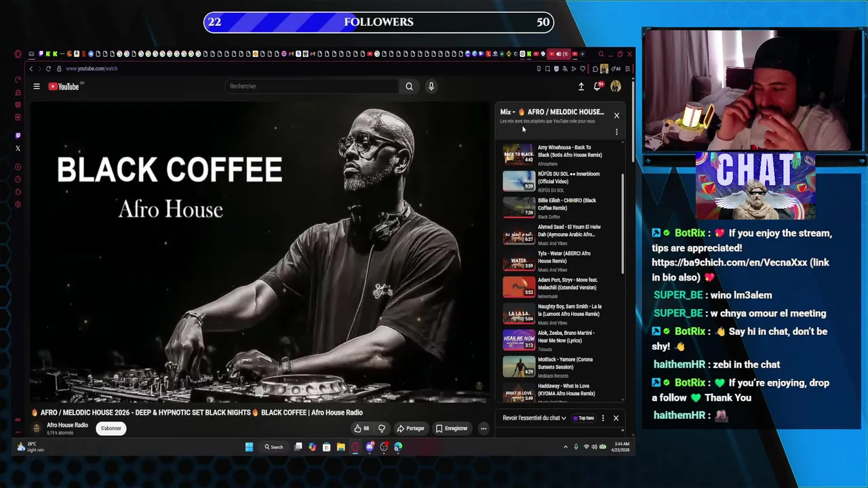Screen dimensions: 868x488
Task: Open the YouTube create/upload icon
Action: click(581, 86)
